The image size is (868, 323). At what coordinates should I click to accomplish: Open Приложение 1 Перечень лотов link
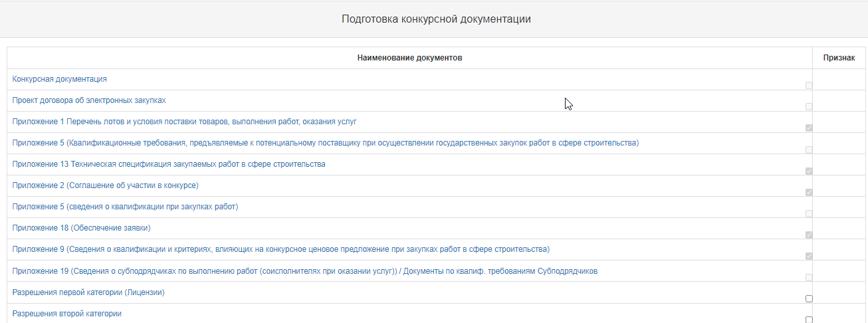185,122
